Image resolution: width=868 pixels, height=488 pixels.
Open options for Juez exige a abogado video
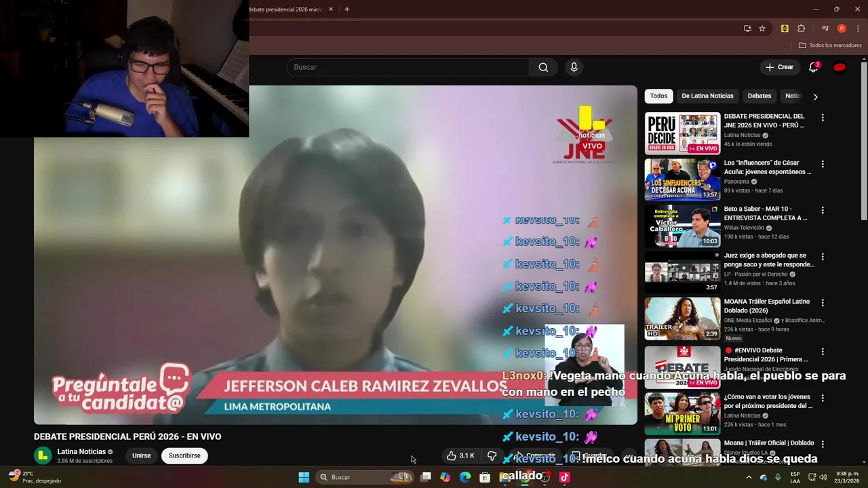point(823,257)
